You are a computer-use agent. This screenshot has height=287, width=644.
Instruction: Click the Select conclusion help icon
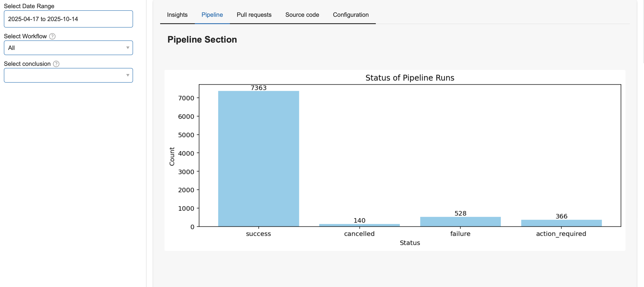click(x=56, y=64)
